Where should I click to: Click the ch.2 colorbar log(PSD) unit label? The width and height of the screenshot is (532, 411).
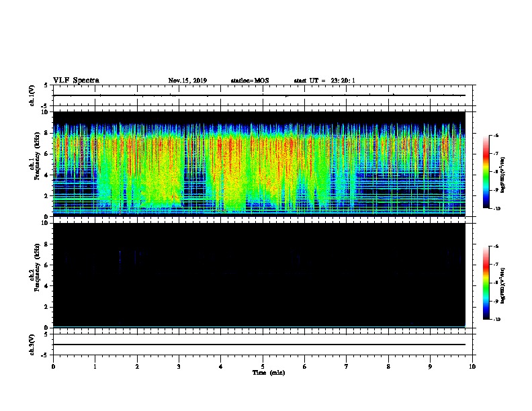pyautogui.click(x=502, y=285)
